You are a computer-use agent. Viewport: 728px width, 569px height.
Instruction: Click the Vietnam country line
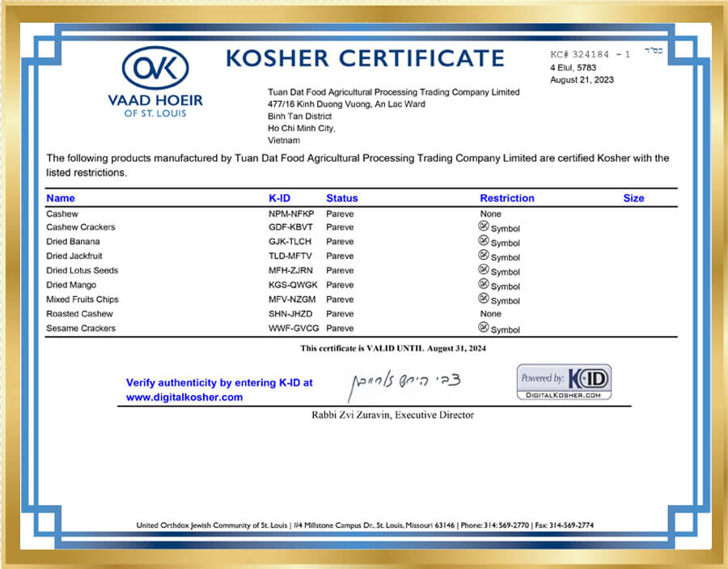[x=284, y=140]
